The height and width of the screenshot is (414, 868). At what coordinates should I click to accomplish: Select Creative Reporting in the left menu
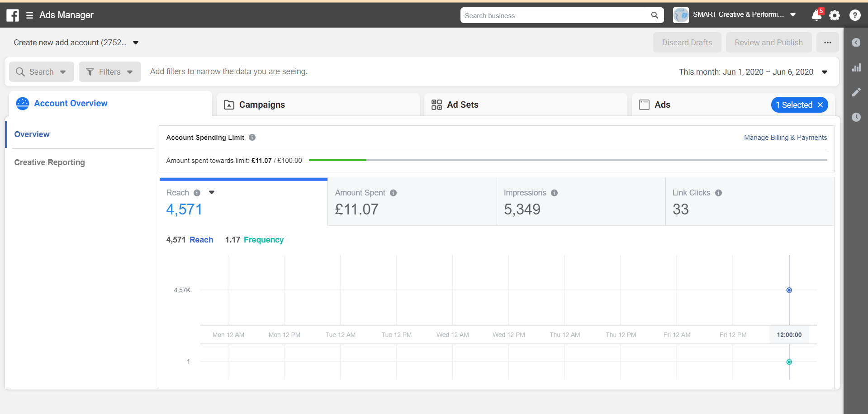point(49,162)
